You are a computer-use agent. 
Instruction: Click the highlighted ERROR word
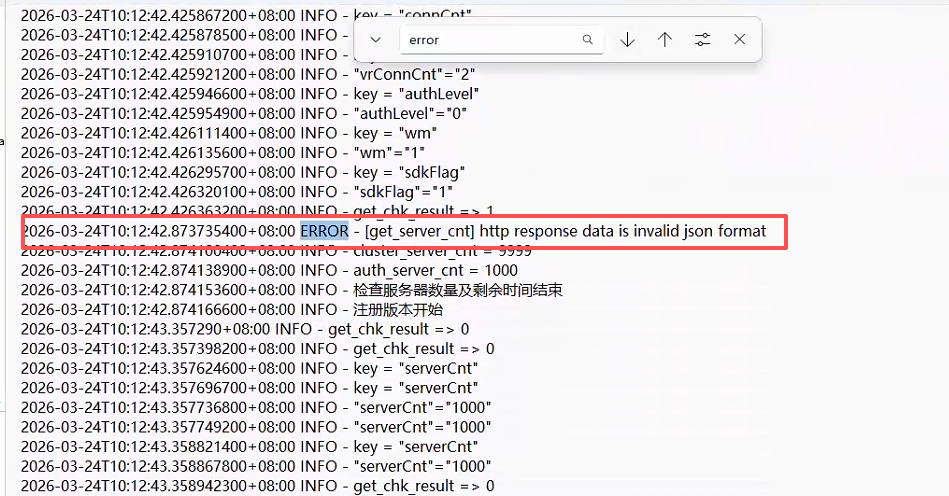[x=324, y=231]
